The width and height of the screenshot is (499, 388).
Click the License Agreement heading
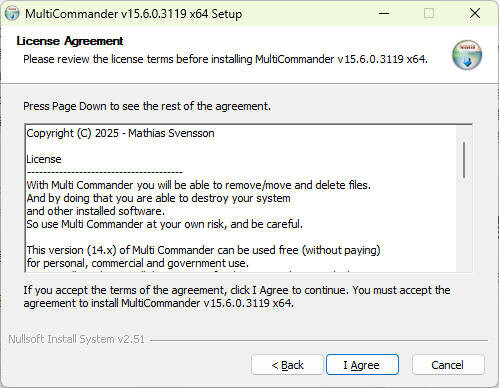point(70,41)
